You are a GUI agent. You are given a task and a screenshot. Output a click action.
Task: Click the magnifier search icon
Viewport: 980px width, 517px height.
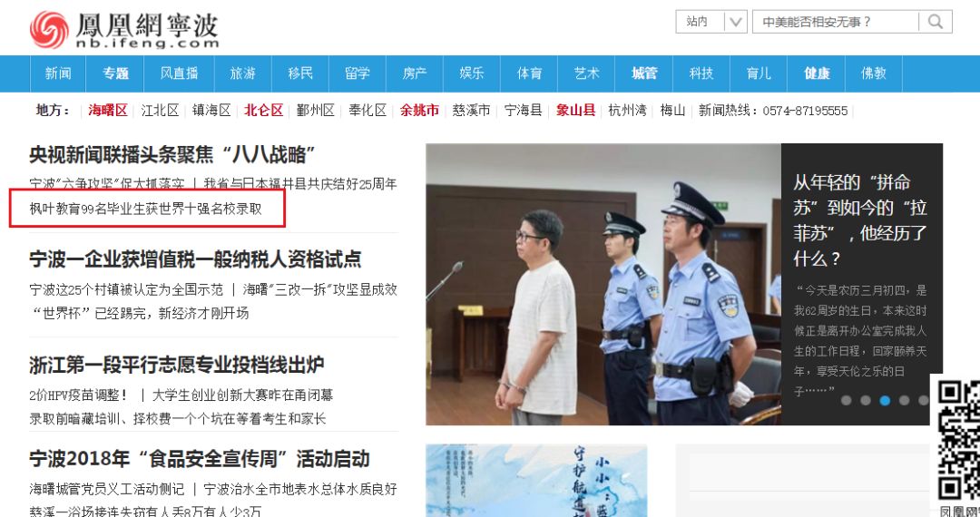936,22
